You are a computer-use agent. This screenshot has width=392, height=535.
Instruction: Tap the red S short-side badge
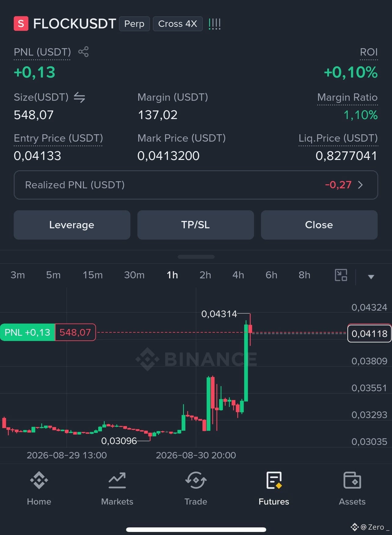point(21,23)
